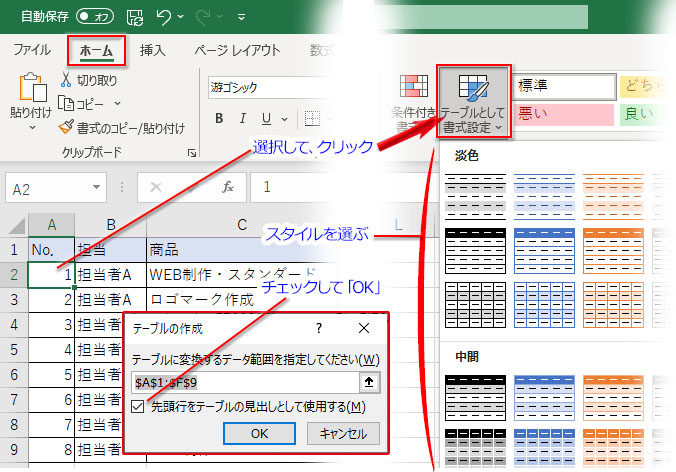Click the Select All corner triangle
Viewport: 676px width, 472px height.
pyautogui.click(x=16, y=225)
